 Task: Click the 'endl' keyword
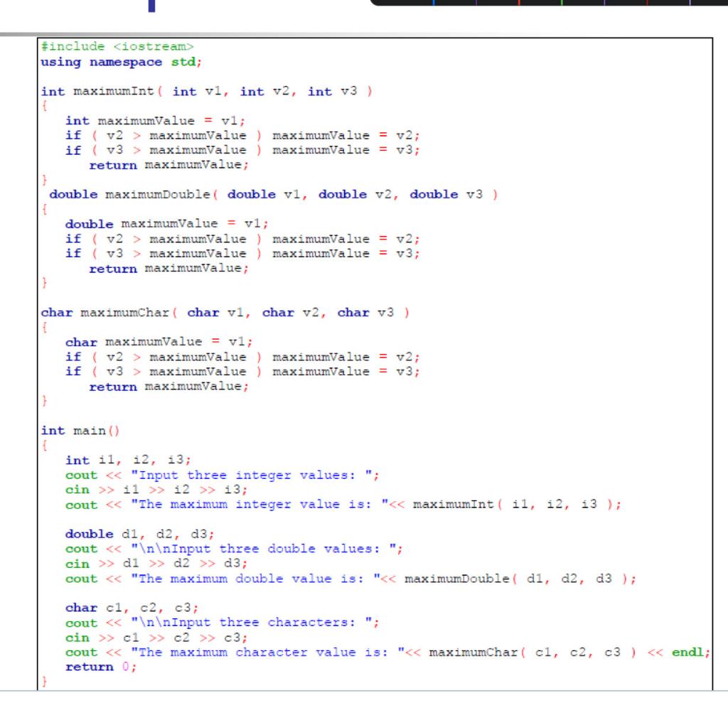tap(687, 652)
